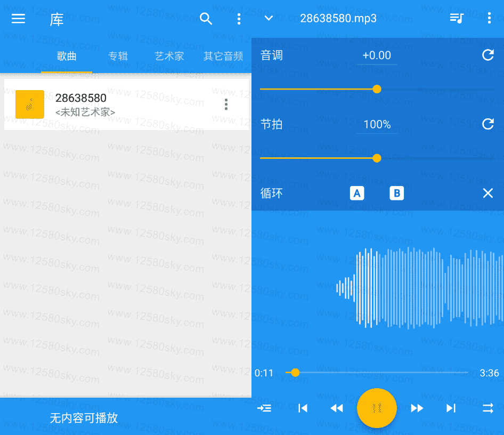Open the playlist queue icon
504x435 pixels.
(x=457, y=18)
